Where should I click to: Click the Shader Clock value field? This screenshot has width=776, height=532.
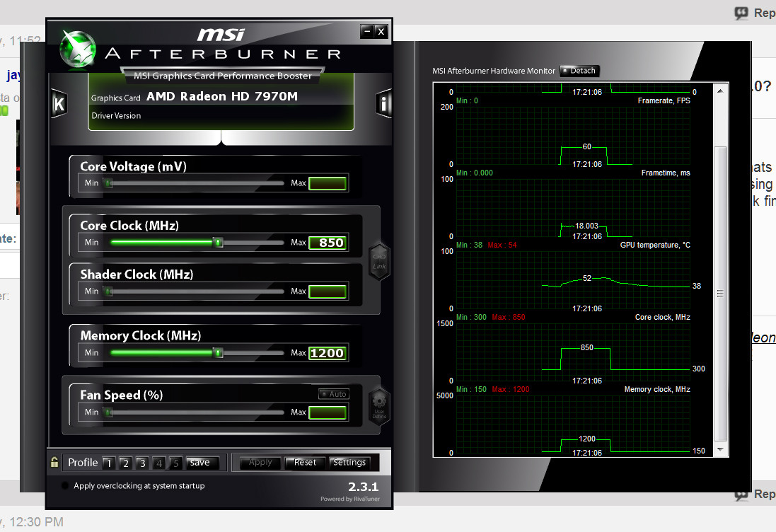click(x=328, y=292)
